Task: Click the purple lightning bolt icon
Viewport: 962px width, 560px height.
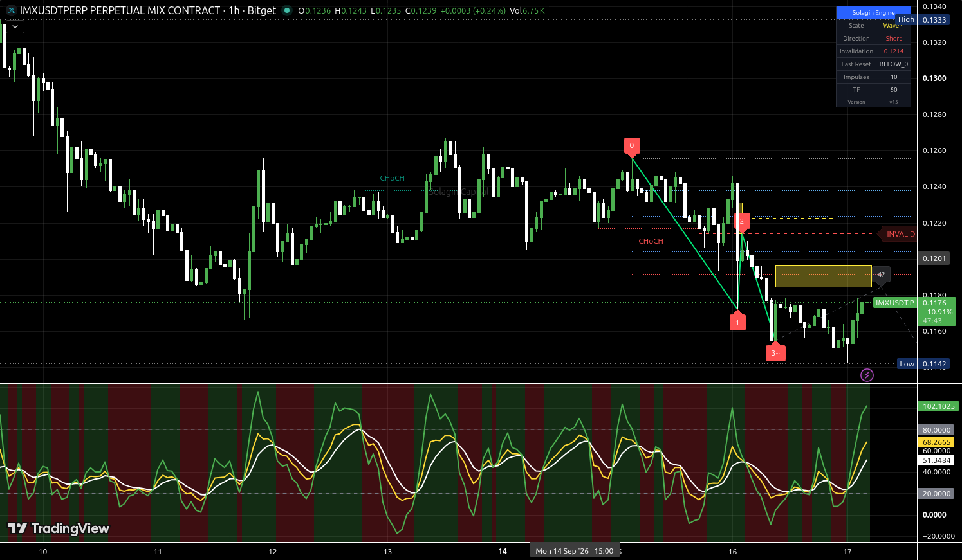Action: pyautogui.click(x=867, y=375)
